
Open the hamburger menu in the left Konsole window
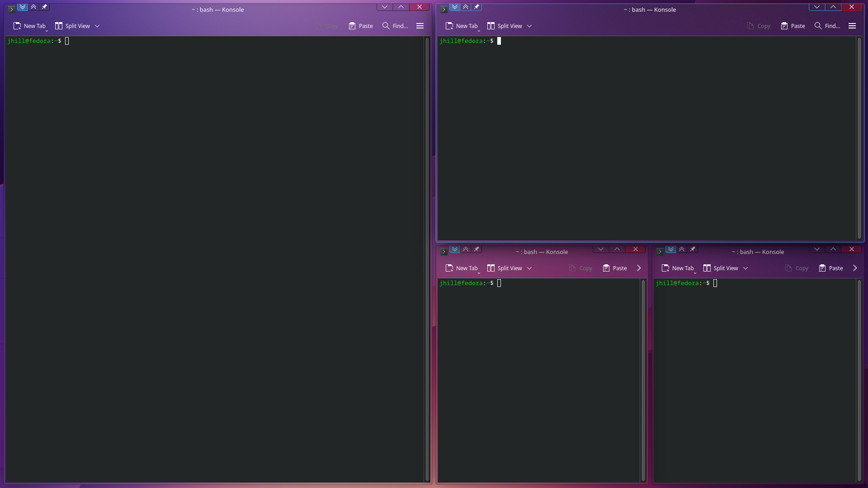coord(420,26)
